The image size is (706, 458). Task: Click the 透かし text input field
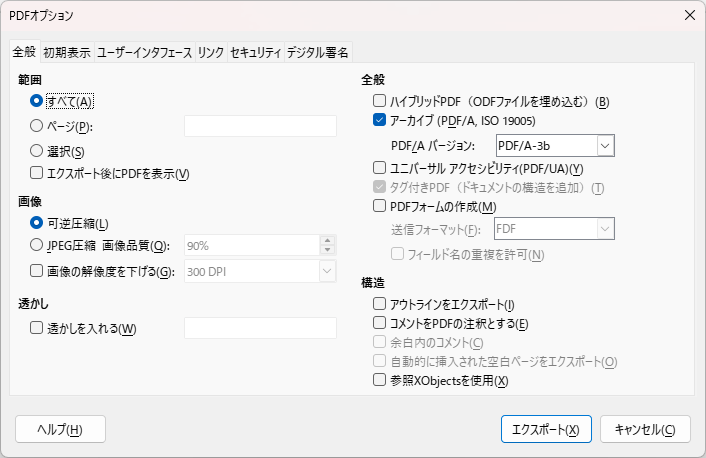pyautogui.click(x=260, y=328)
